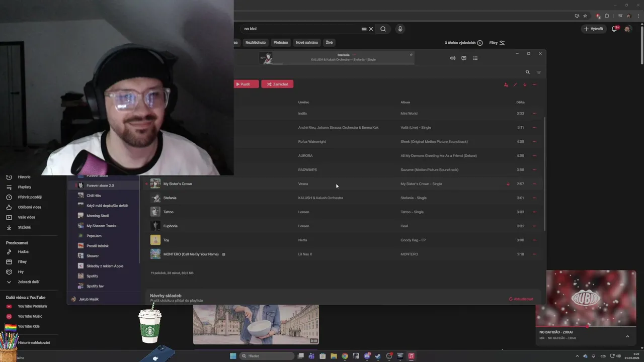Open Playlisty in the YouTube sidebar
Screen dimensions: 644x362
pos(24,187)
